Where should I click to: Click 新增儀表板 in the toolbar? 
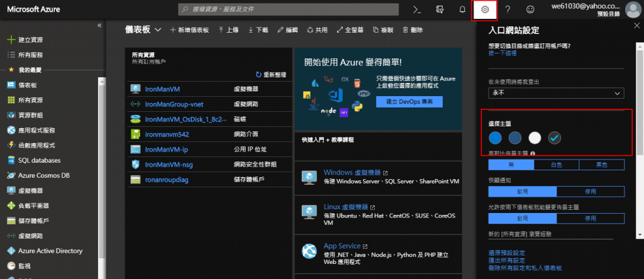[189, 30]
